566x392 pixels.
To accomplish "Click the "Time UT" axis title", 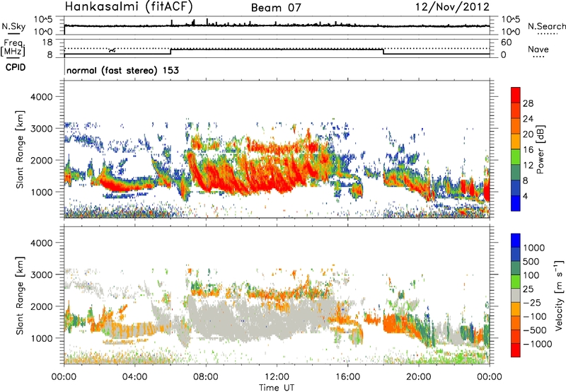I will (277, 387).
